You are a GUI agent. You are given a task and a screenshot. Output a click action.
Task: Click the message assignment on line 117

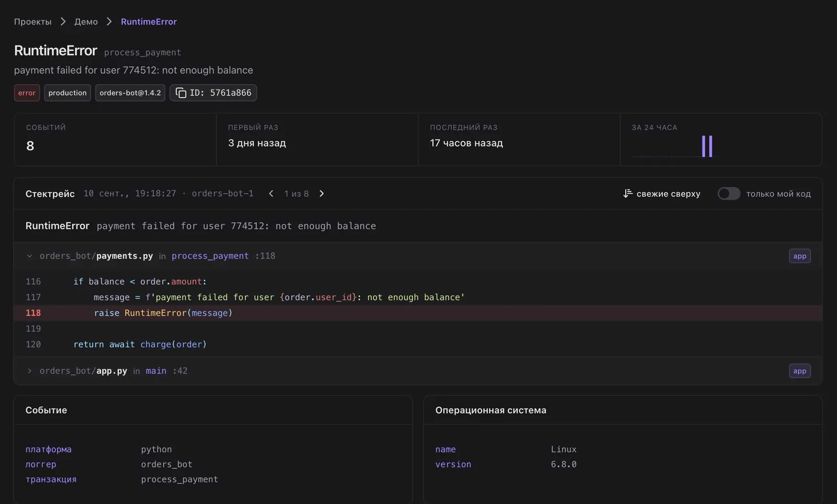[x=279, y=297]
